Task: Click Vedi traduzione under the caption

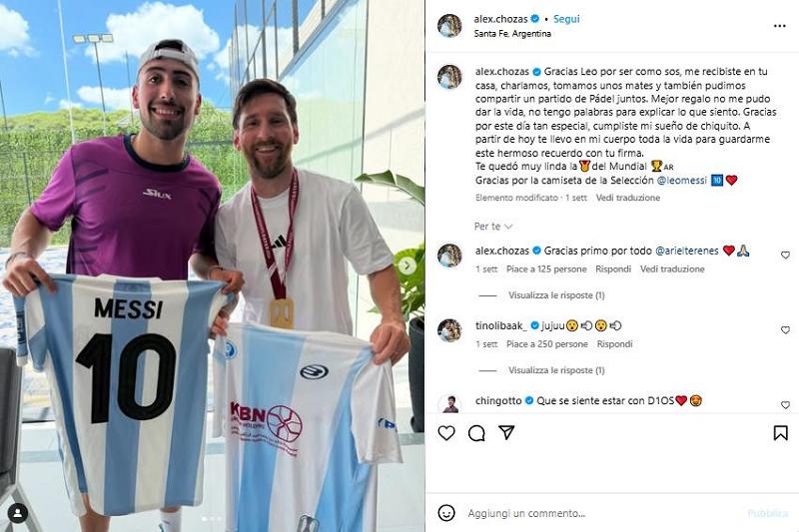Action: tap(628, 198)
